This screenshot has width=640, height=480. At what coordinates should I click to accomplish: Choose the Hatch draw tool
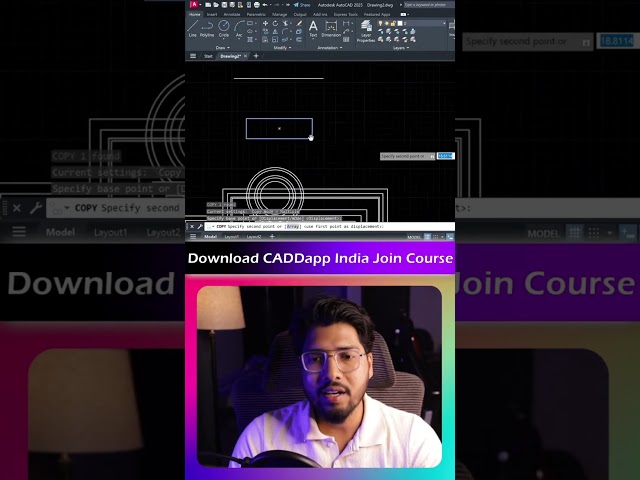250,39
